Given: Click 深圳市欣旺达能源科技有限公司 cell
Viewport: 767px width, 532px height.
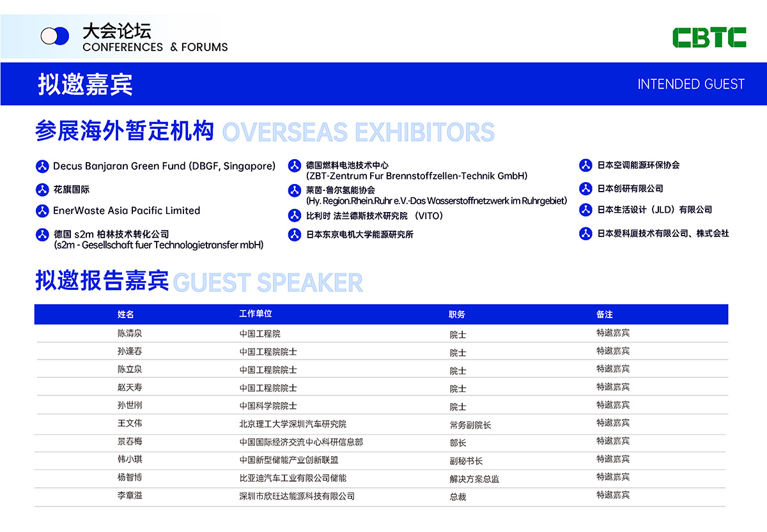Looking at the screenshot, I should 297,496.
